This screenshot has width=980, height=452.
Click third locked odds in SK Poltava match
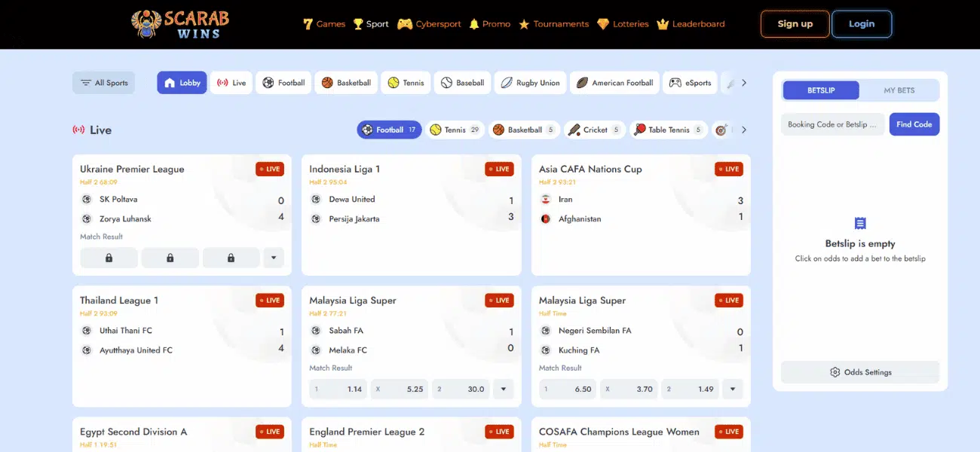click(x=231, y=258)
